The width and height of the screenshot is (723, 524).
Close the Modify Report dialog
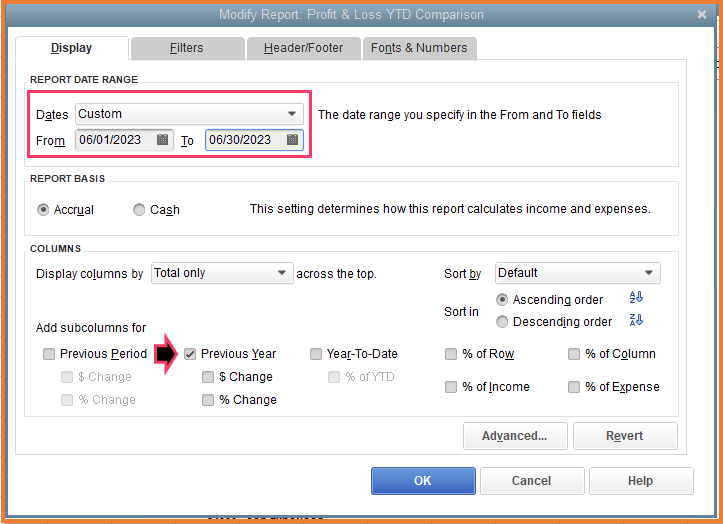[x=703, y=15]
